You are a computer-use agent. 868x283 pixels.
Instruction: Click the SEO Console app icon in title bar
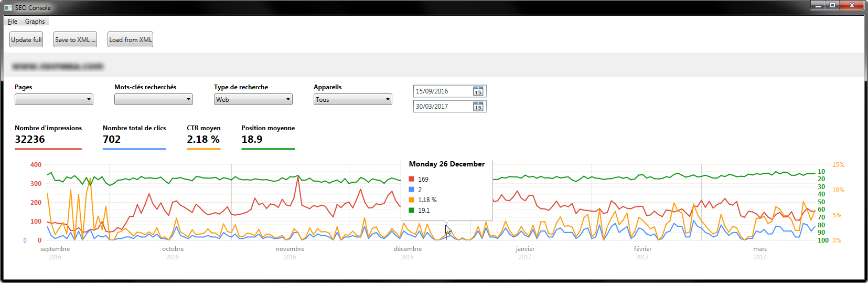[8, 7]
